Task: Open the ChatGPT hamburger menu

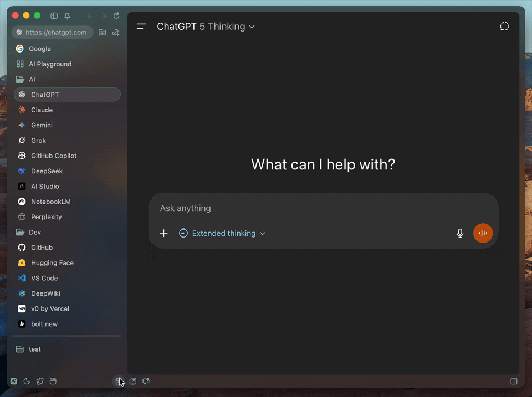Action: [x=141, y=27]
